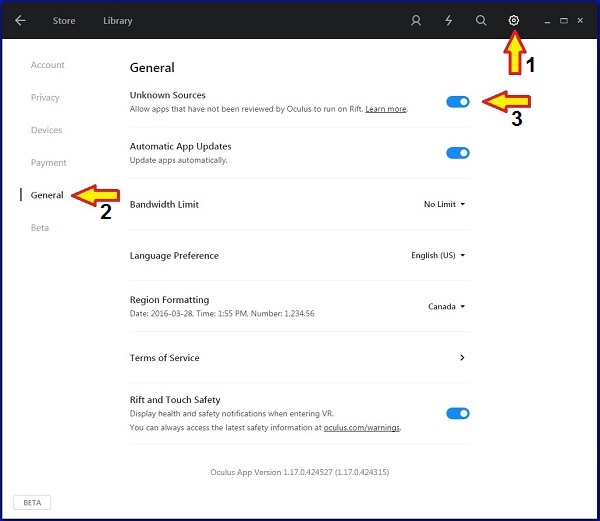Expand Terms of Service chevron
Image resolution: width=600 pixels, height=521 pixels.
(x=462, y=357)
